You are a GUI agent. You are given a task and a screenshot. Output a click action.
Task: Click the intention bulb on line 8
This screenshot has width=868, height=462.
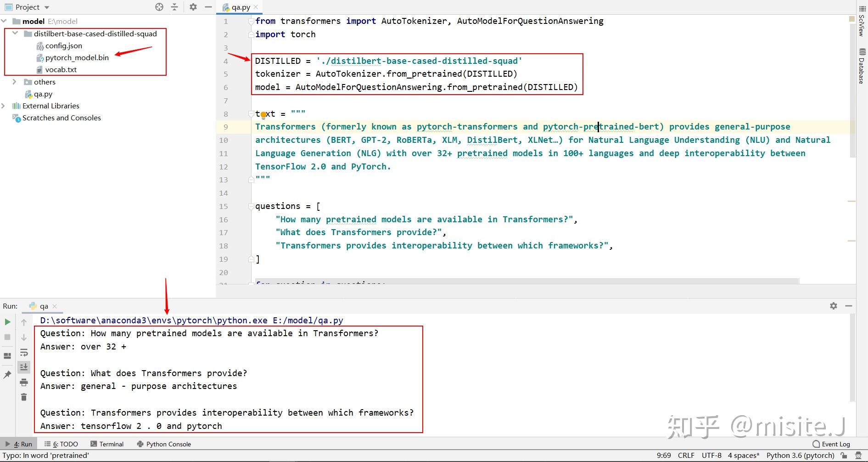click(263, 115)
